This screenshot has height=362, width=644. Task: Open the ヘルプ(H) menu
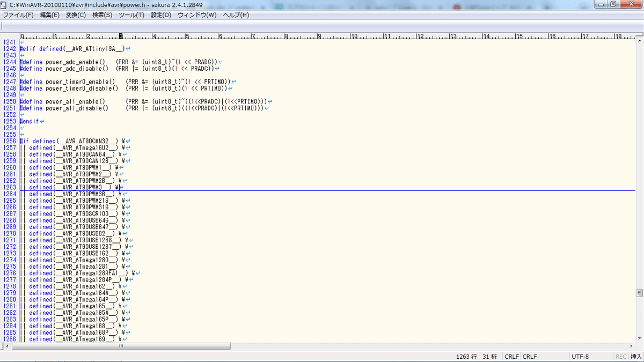(236, 15)
